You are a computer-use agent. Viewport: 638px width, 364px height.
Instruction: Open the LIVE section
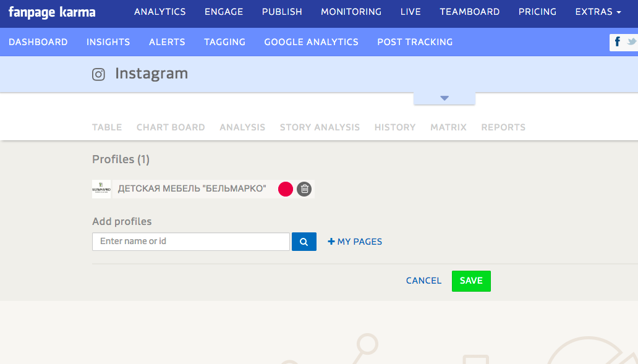(410, 12)
